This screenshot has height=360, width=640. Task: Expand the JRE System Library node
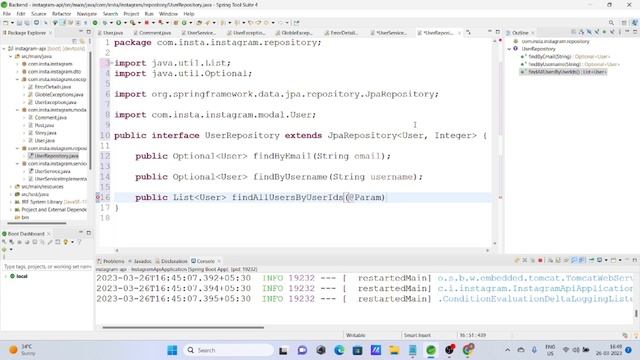[11, 202]
